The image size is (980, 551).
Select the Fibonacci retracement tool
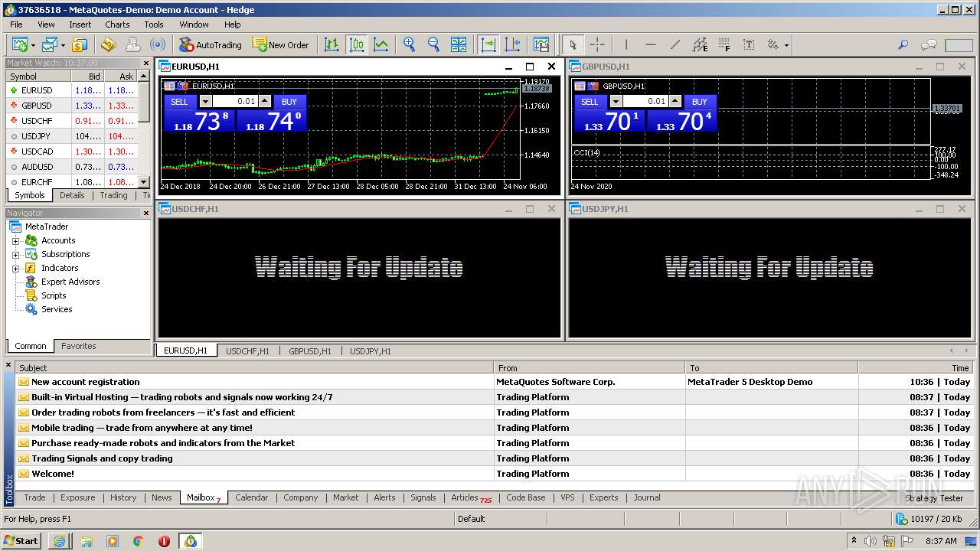pos(724,44)
